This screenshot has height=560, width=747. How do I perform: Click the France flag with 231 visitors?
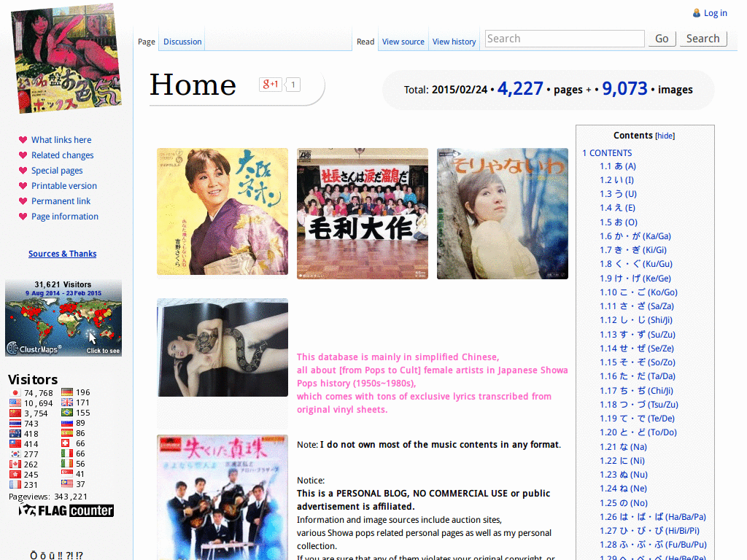[x=15, y=485]
